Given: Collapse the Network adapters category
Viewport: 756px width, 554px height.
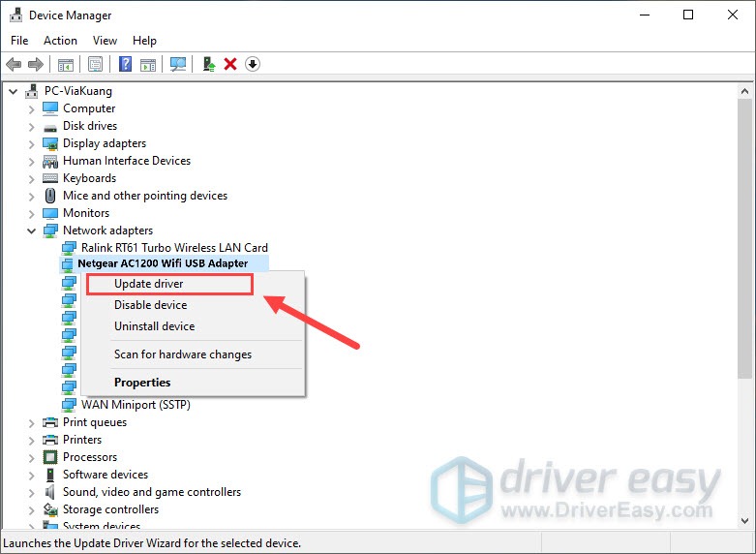Looking at the screenshot, I should 32,231.
